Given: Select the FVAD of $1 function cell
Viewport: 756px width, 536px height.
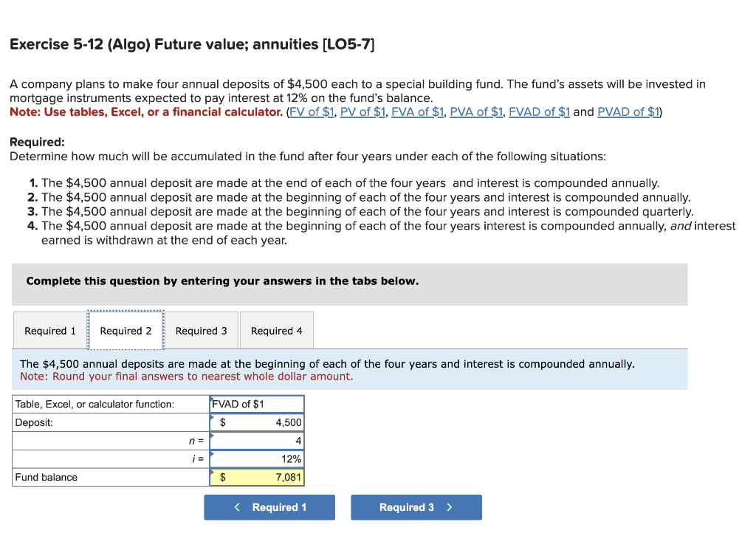Looking at the screenshot, I should [x=257, y=403].
